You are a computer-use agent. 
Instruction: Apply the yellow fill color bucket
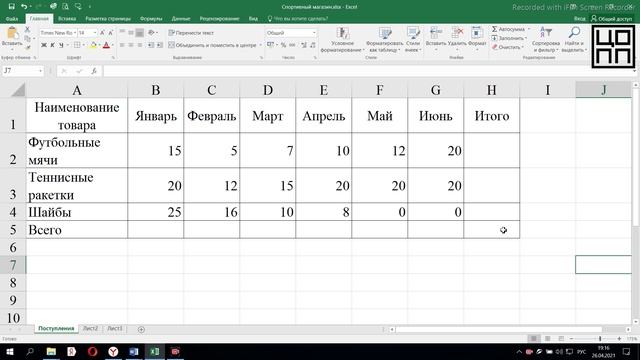[93, 45]
